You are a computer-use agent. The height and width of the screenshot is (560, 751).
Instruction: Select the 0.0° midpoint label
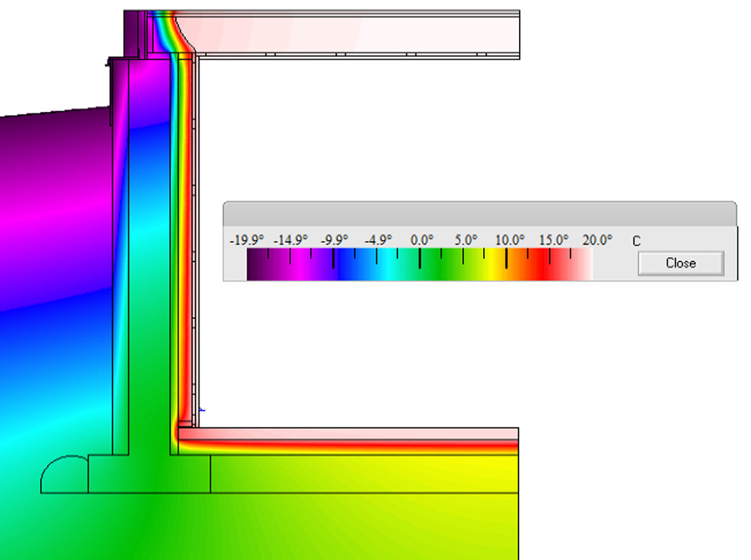(x=421, y=240)
